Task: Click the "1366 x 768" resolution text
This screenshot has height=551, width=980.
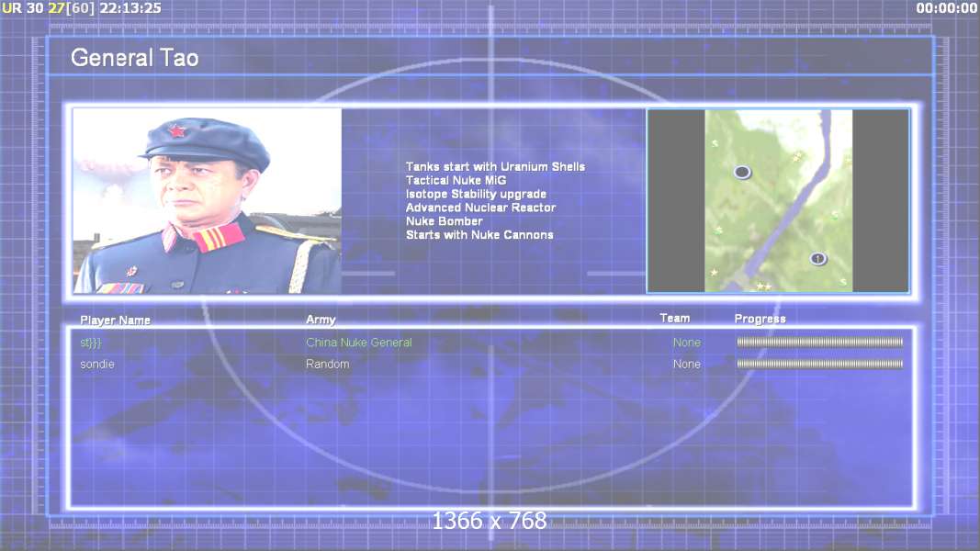Action: tap(490, 521)
